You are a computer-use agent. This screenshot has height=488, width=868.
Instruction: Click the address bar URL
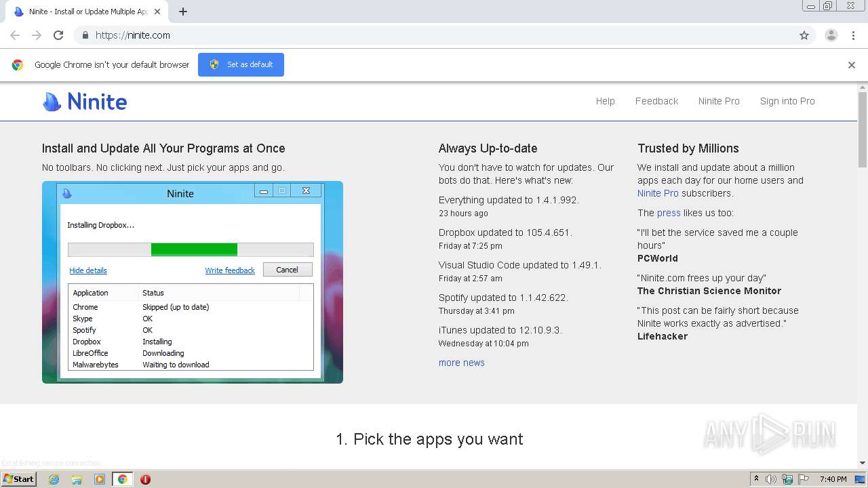click(133, 35)
